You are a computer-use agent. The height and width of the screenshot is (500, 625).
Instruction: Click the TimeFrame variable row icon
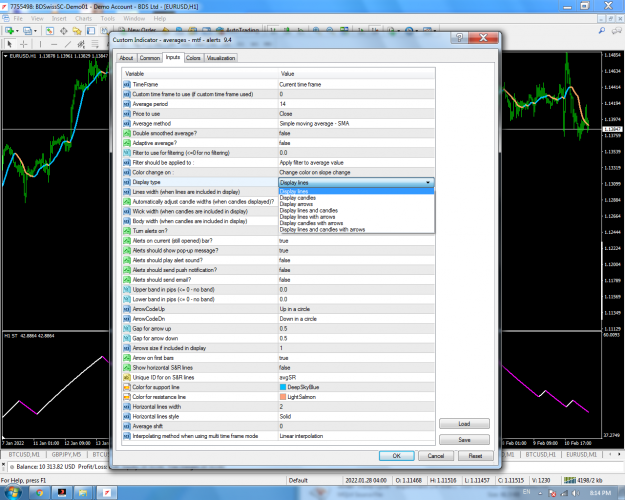pyautogui.click(x=127, y=84)
